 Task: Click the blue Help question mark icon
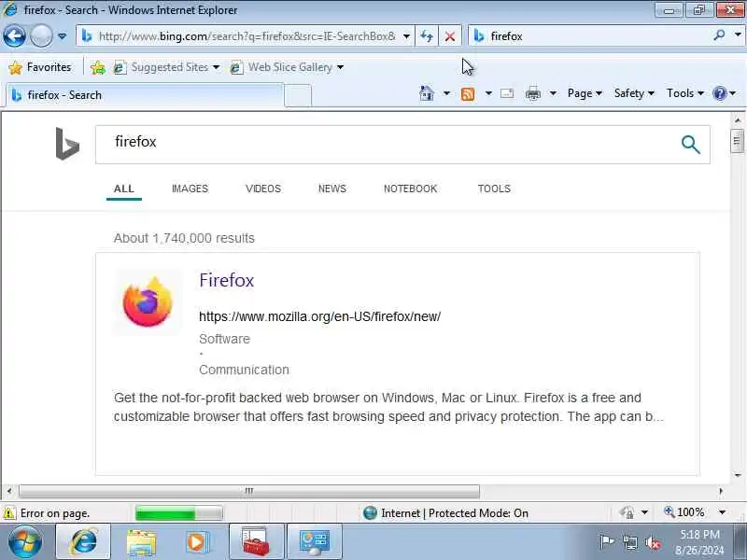click(719, 93)
